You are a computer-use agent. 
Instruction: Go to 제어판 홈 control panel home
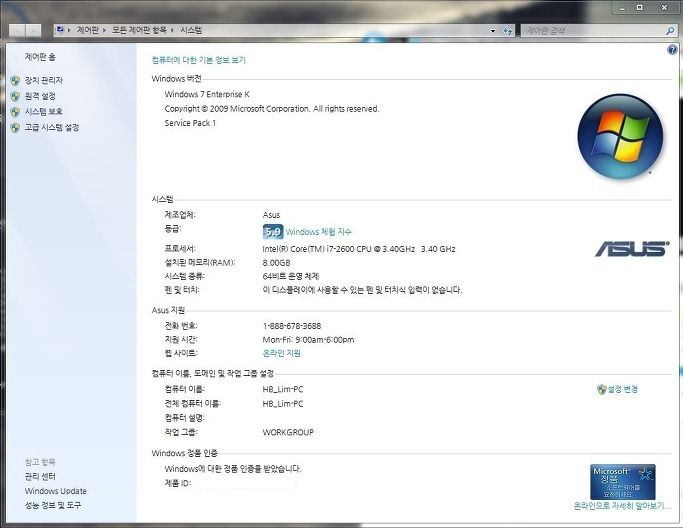pos(40,57)
